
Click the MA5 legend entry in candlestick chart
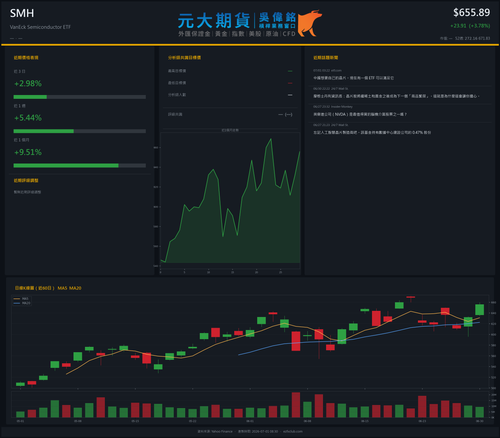[22, 299]
